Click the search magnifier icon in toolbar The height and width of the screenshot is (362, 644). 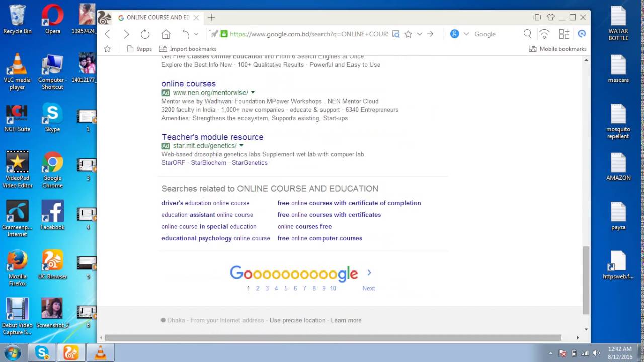(527, 34)
